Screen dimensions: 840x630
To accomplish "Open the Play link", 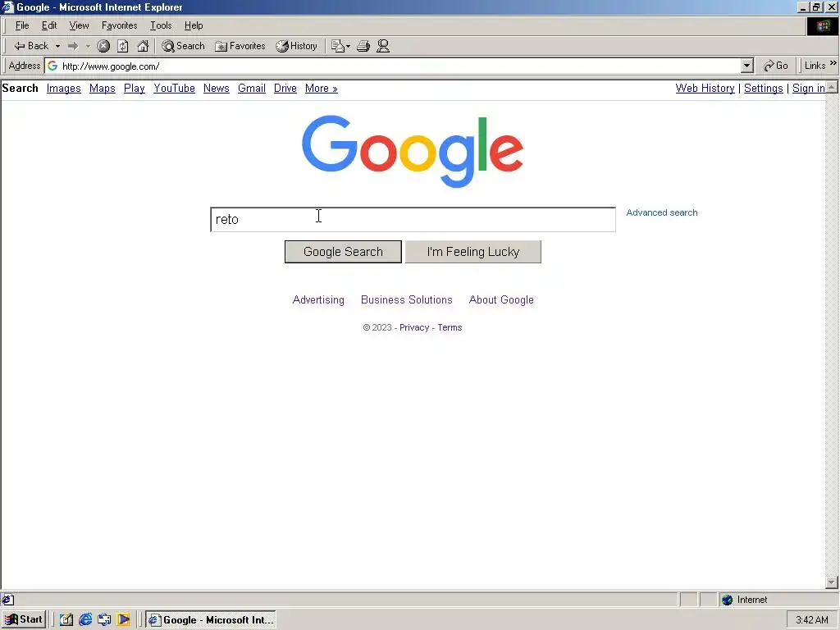I will (135, 89).
